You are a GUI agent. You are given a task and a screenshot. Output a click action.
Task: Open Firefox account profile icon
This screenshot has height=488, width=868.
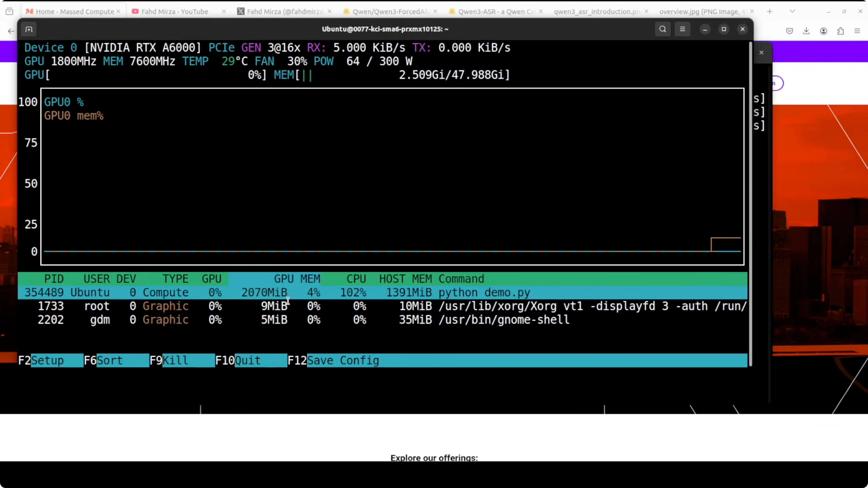(823, 31)
